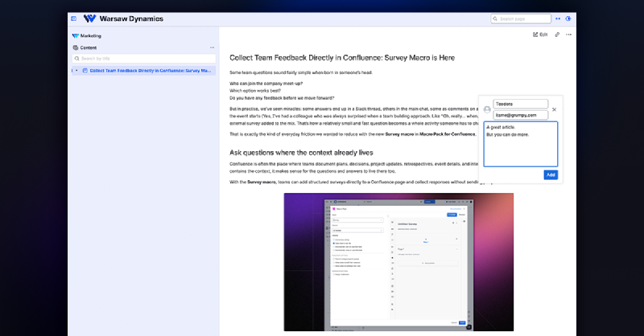Open the Content section in sidebar
Viewport: 644px width, 336px height.
click(85, 47)
